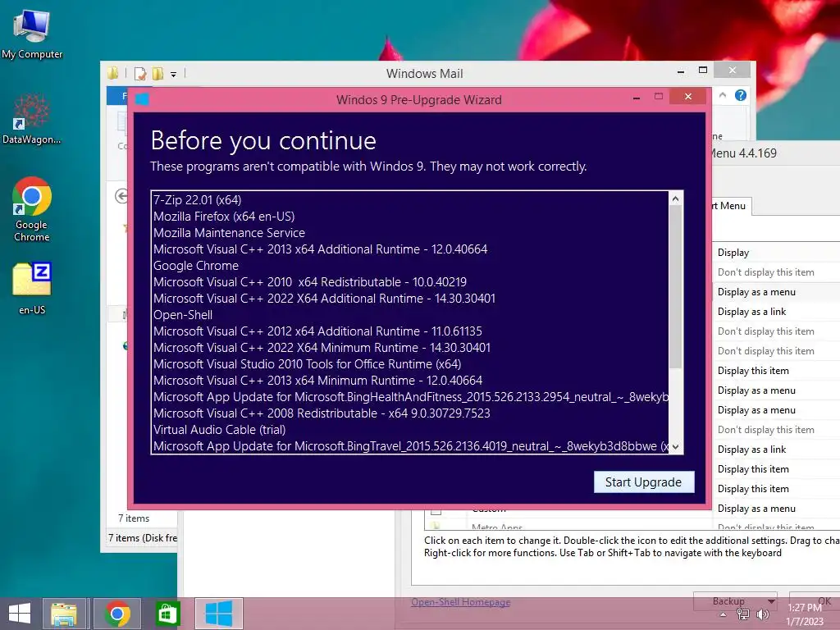Image resolution: width=840 pixels, height=630 pixels.
Task: Select the BingTravel App Update entry
Action: (x=411, y=446)
